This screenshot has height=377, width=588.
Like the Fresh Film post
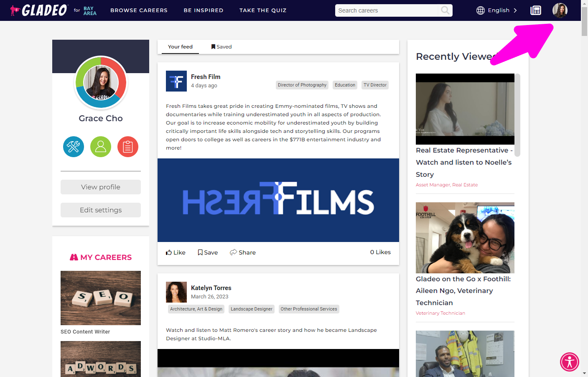[x=176, y=252]
